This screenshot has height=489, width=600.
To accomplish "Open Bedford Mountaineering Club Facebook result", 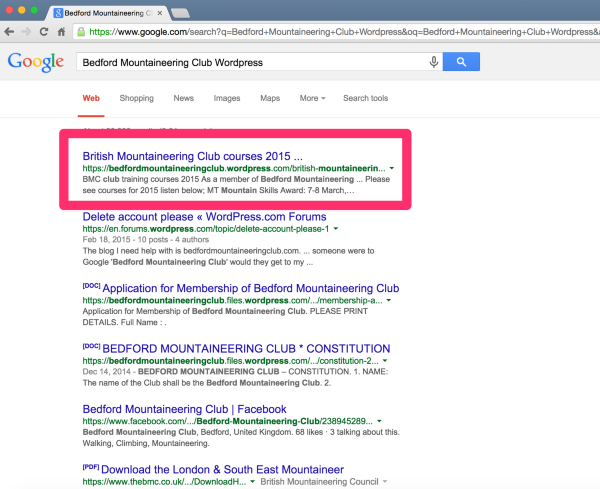I will [184, 409].
